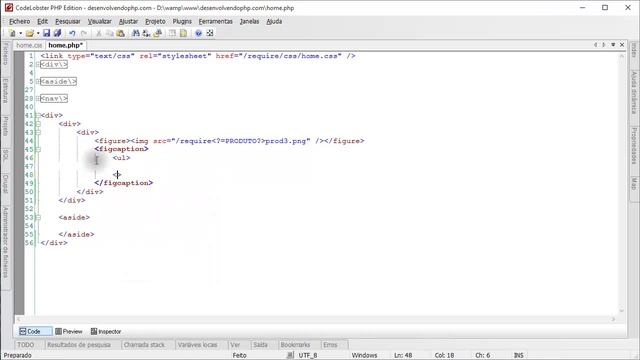The width and height of the screenshot is (640, 360).
Task: Open the Saída bottom tab
Action: (260, 345)
